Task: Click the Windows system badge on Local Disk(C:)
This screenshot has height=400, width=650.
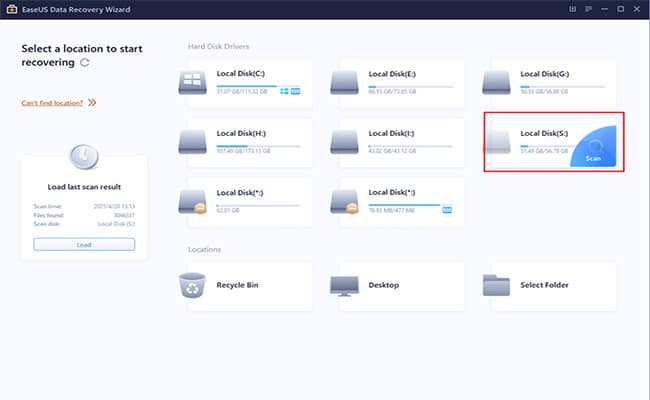Action: [x=284, y=91]
